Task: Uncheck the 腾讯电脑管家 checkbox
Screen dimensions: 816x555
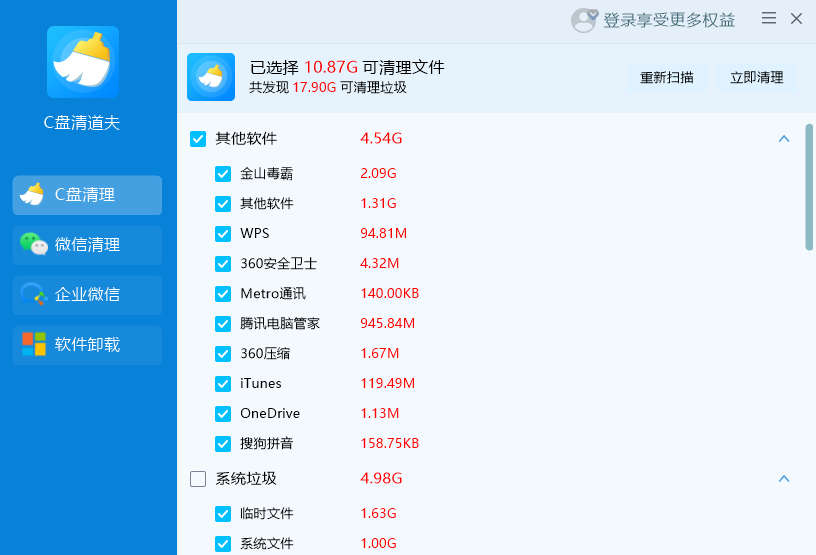Action: (x=223, y=324)
